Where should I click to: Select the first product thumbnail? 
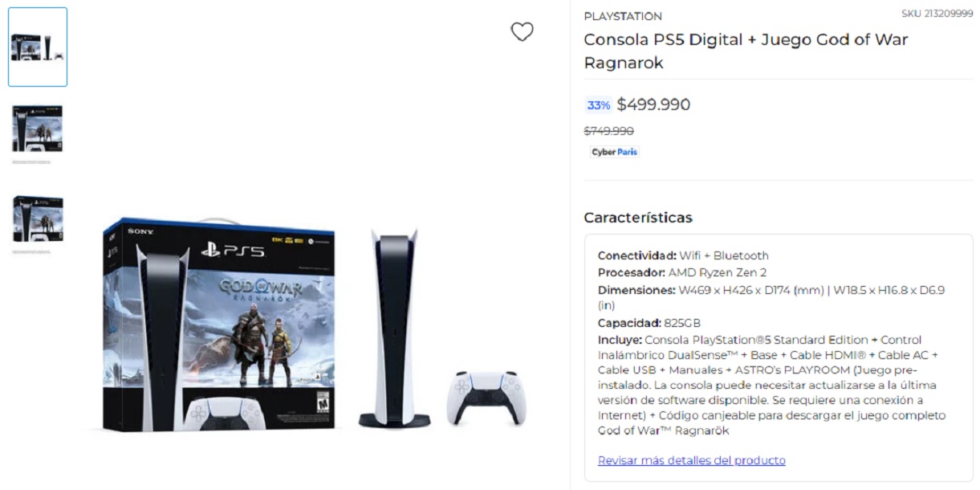tap(38, 47)
